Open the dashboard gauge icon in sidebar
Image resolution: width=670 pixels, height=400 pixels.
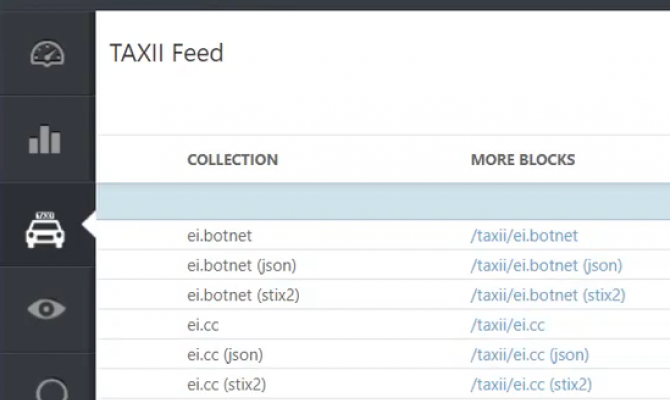[47, 54]
